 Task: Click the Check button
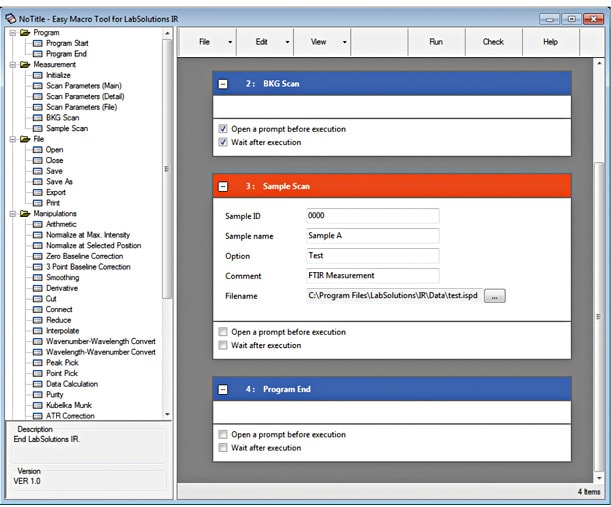point(493,42)
